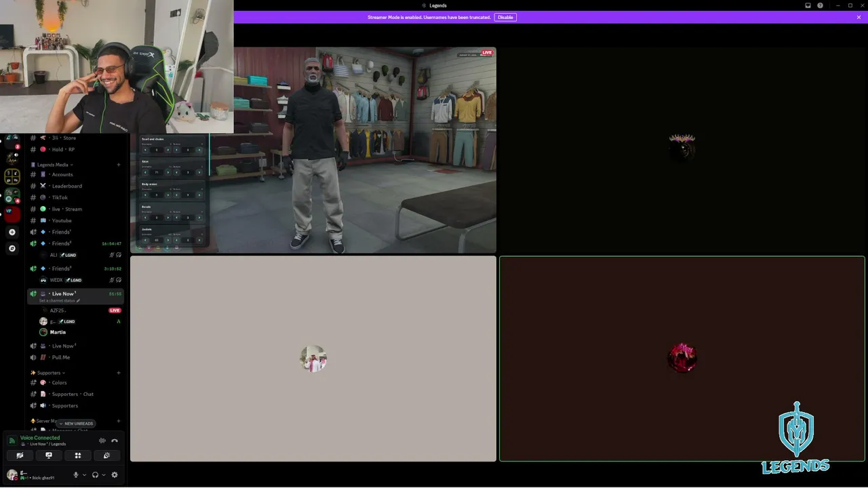Start sharing your screen
868x488 pixels.
click(x=49, y=455)
